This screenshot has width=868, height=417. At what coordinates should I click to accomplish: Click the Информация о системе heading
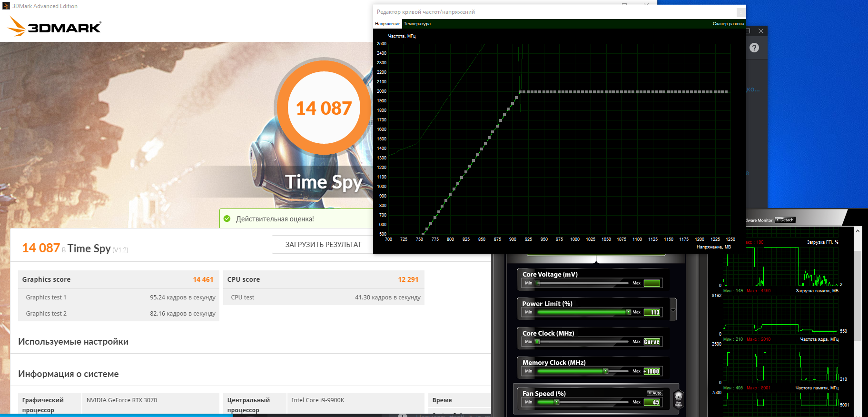pos(69,374)
